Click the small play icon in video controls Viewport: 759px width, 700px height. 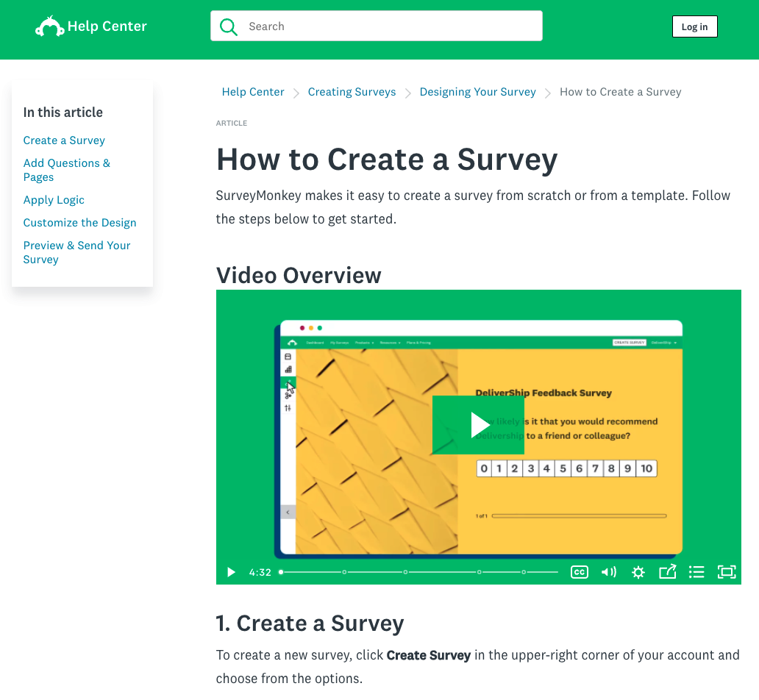click(231, 572)
